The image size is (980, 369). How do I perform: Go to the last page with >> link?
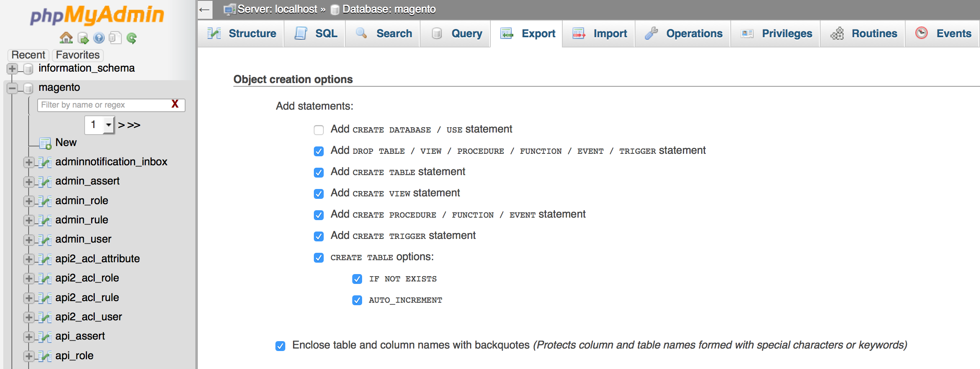point(134,125)
